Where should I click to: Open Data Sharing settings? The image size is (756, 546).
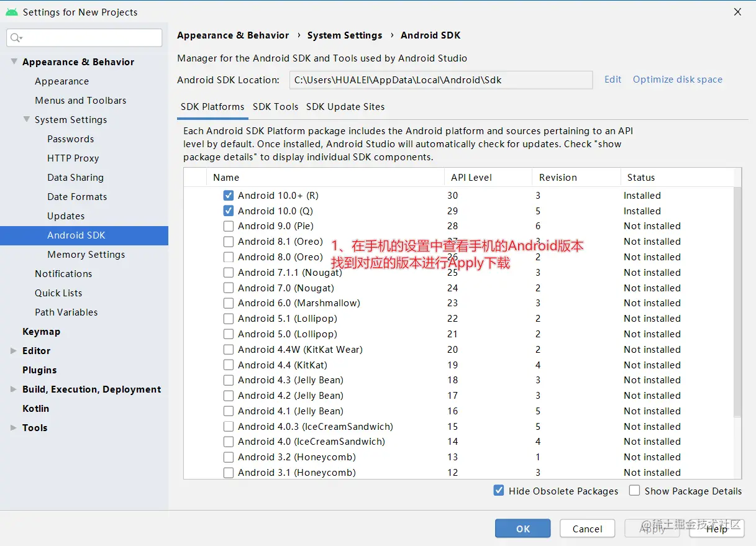pos(75,177)
